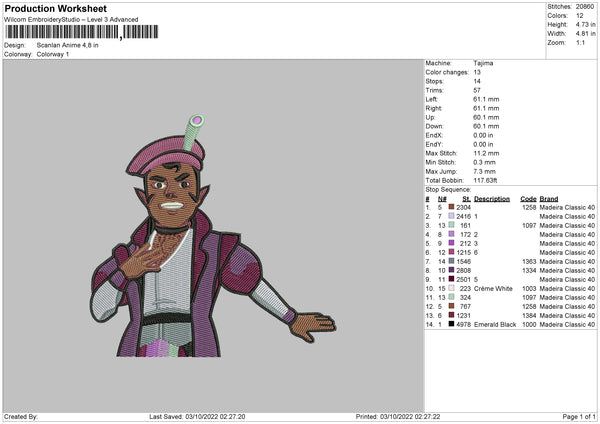The image size is (600, 424).
Task: Click the 'Created By:' footer label
Action: click(x=21, y=417)
